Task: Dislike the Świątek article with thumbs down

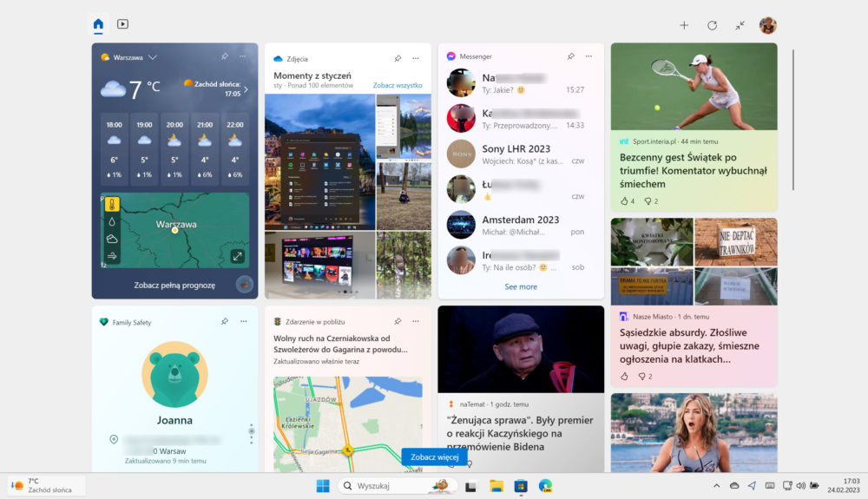Action: (648, 200)
